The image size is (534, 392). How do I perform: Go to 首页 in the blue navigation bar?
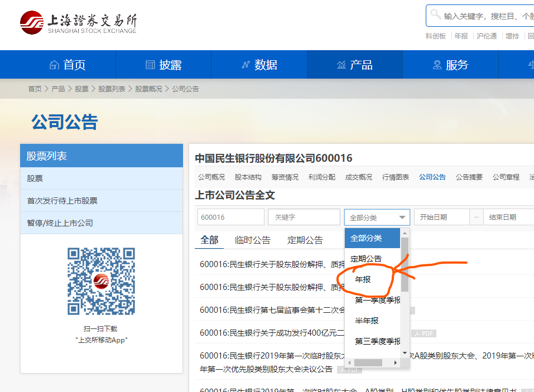68,65
